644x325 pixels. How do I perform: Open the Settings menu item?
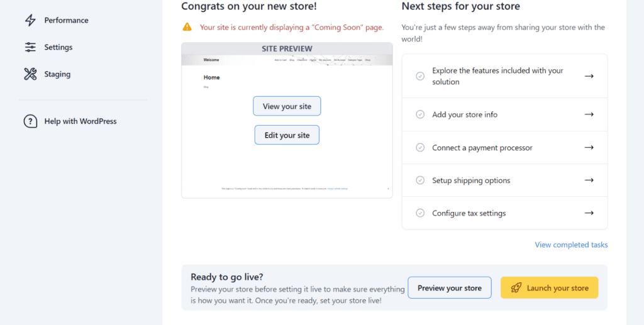(x=58, y=47)
